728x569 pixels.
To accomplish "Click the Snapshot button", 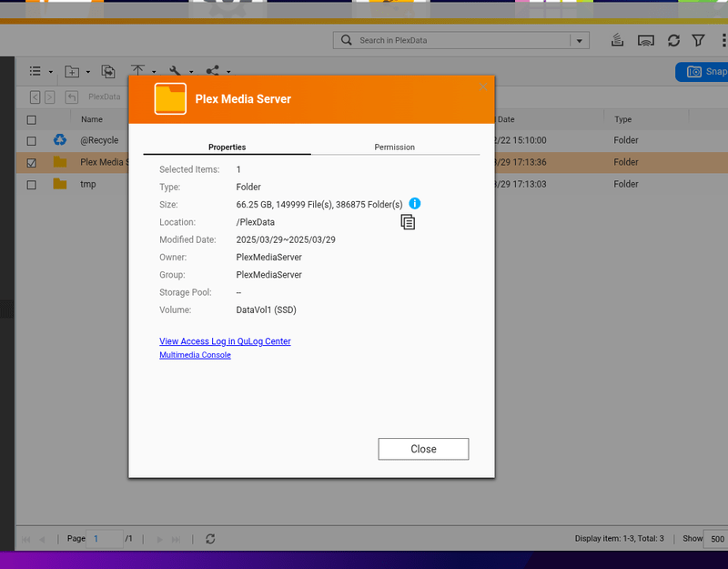I will (702, 72).
